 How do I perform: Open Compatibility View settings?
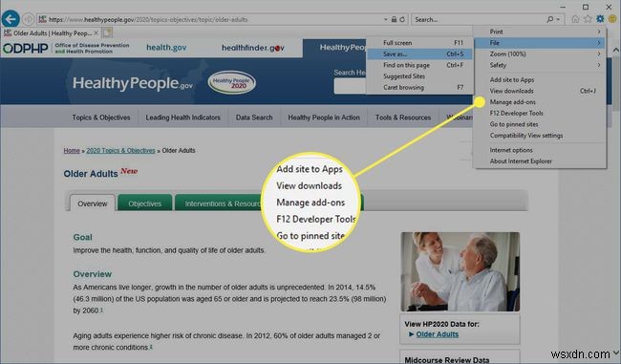click(x=540, y=136)
